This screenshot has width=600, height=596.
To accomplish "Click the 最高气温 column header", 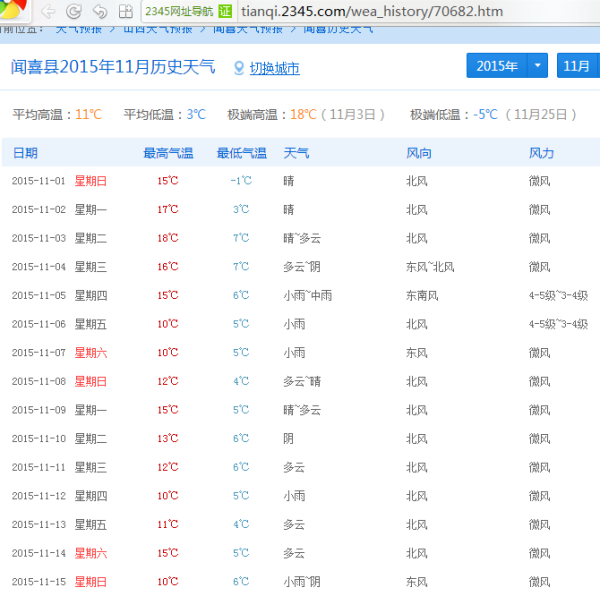I will (168, 153).
